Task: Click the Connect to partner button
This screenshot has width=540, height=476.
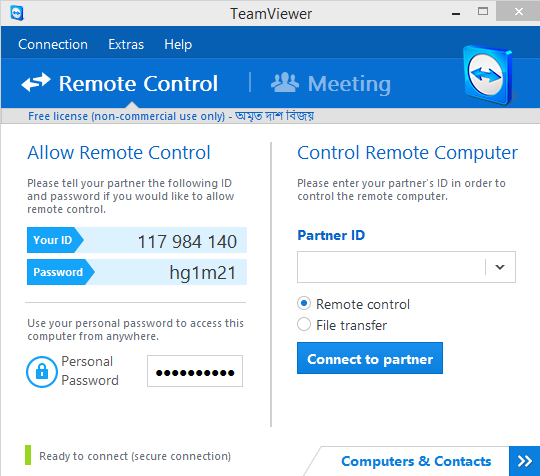Action: coord(370,358)
